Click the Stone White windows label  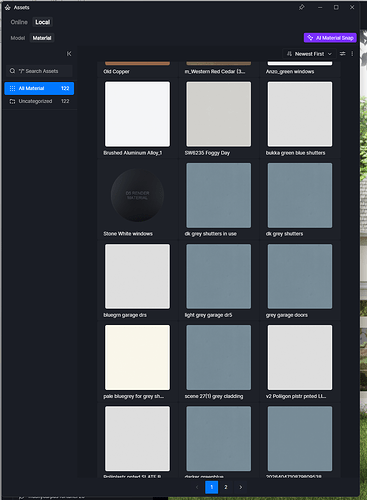128,234
